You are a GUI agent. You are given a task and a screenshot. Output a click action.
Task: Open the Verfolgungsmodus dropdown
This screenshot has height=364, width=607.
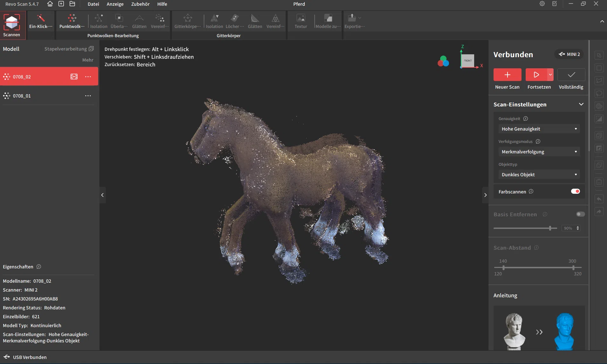(539, 152)
